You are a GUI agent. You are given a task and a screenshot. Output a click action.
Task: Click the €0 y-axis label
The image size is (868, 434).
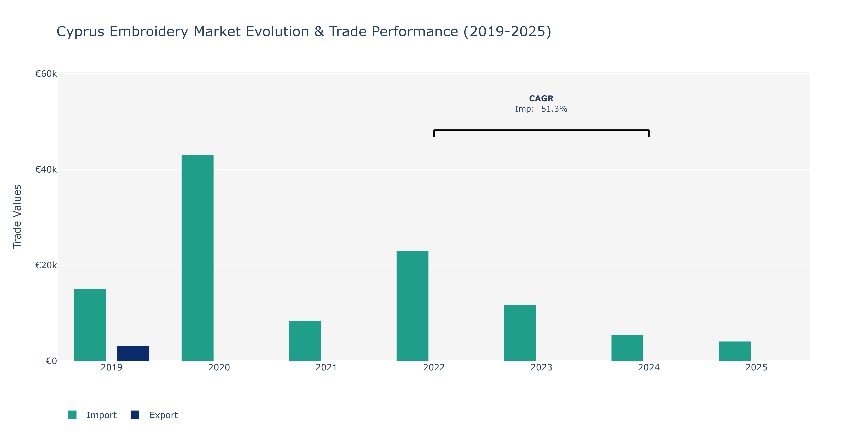click(x=52, y=361)
